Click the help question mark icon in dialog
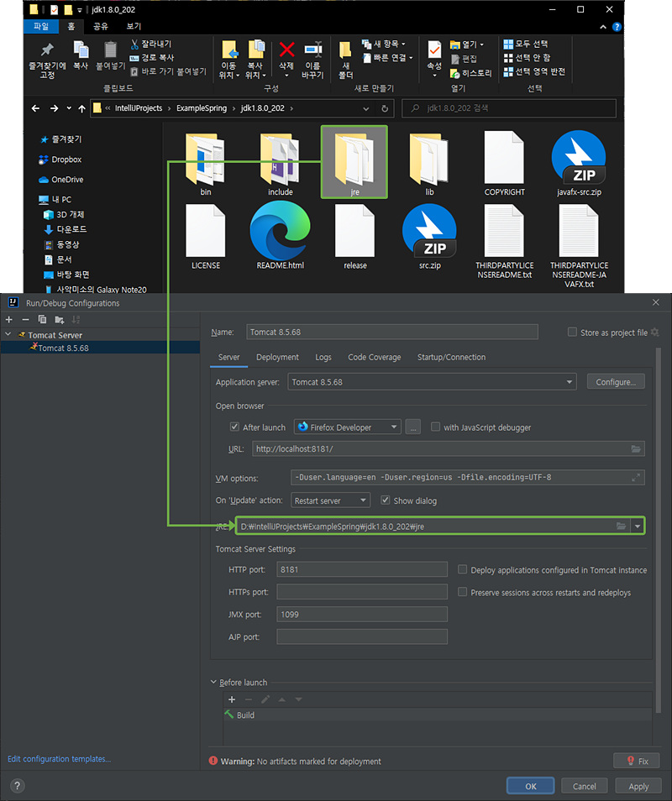This screenshot has height=801, width=672. 17,786
